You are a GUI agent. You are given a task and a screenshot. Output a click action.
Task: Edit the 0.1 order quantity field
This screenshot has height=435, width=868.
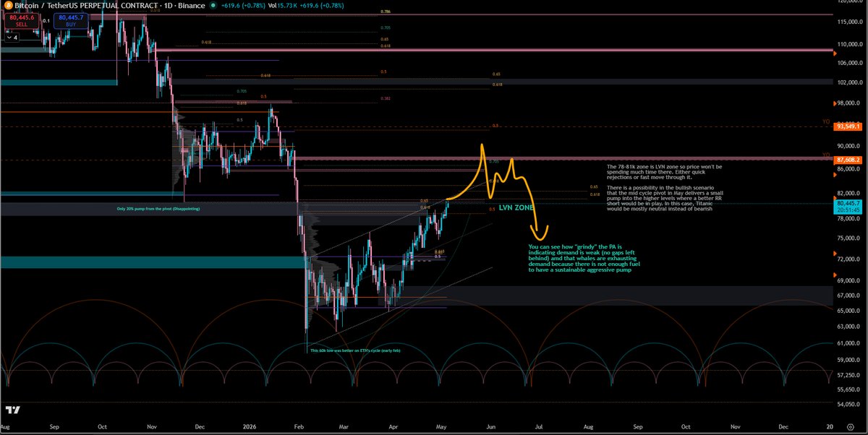pos(46,22)
